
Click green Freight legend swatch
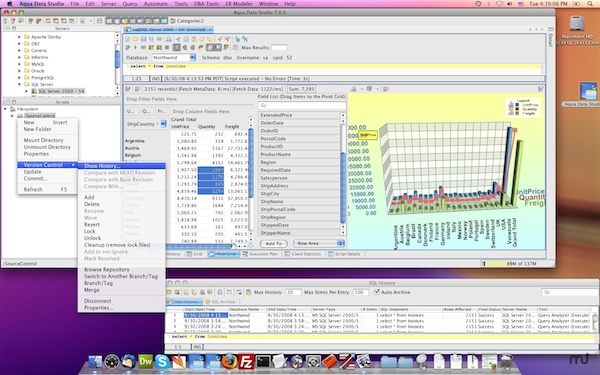click(x=516, y=114)
